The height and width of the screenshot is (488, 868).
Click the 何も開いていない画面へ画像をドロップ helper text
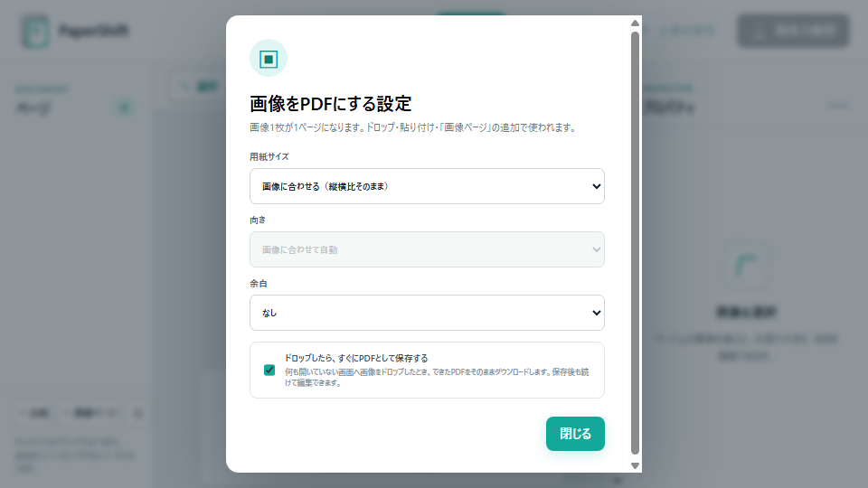point(437,378)
